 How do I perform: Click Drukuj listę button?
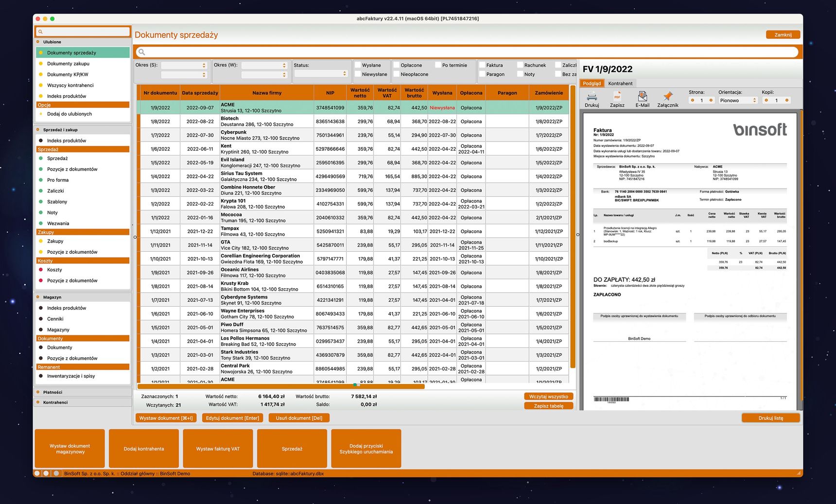(x=770, y=418)
